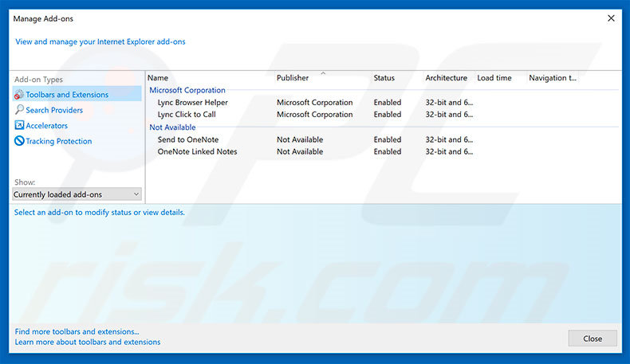Select the Lync Browser Helper add-on
This screenshot has width=630, height=364.
192,102
